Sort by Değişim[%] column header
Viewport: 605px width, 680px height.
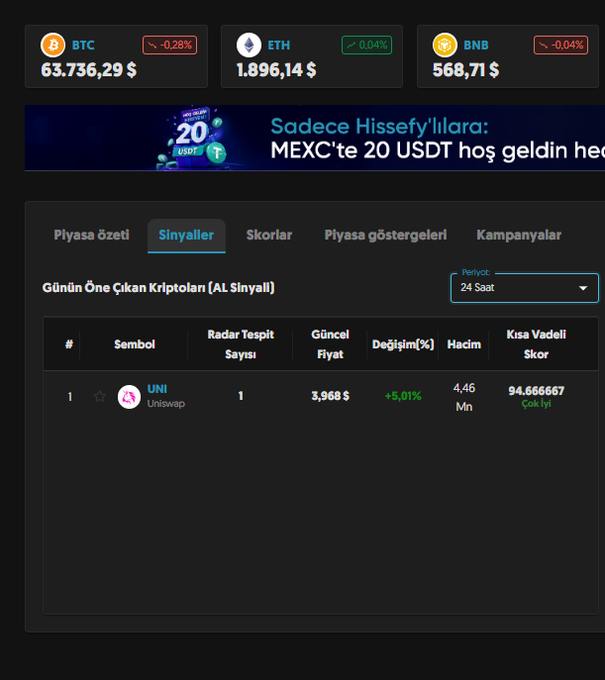click(x=403, y=344)
